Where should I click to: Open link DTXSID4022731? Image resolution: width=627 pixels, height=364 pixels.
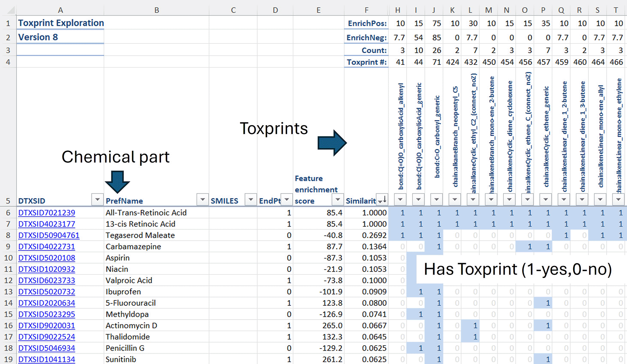(x=47, y=246)
